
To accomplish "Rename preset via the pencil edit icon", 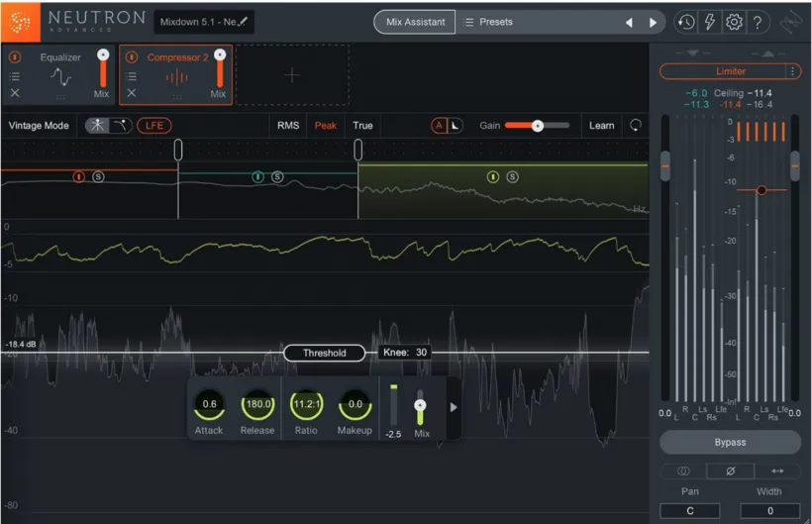I will pos(243,21).
